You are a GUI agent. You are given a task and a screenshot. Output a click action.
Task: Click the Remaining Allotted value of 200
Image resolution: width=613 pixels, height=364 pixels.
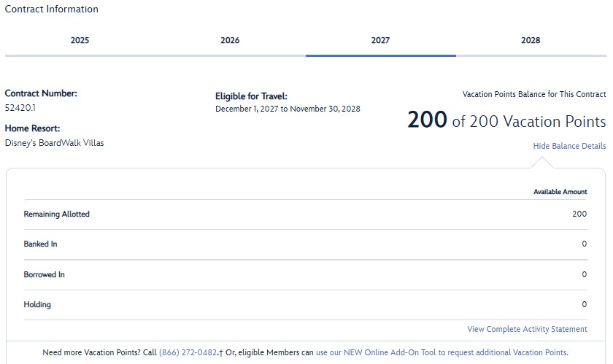pos(579,214)
